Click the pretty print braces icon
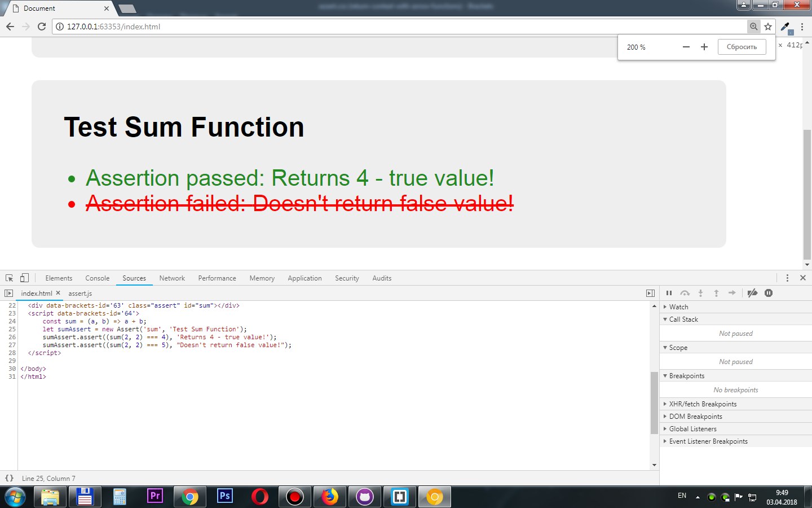 [9, 478]
